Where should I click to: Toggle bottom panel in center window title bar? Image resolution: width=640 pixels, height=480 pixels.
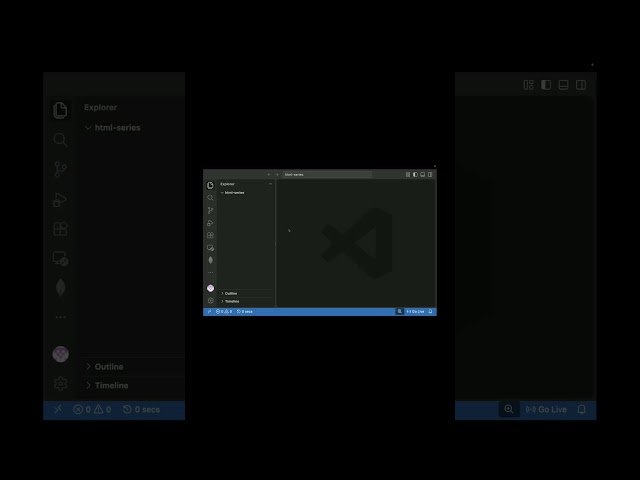pos(422,175)
